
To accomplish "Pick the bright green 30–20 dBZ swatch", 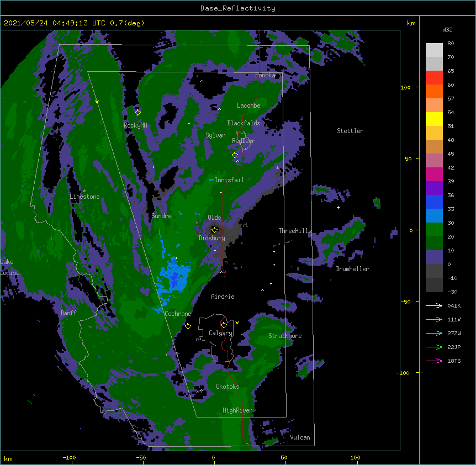I will 434,230.
